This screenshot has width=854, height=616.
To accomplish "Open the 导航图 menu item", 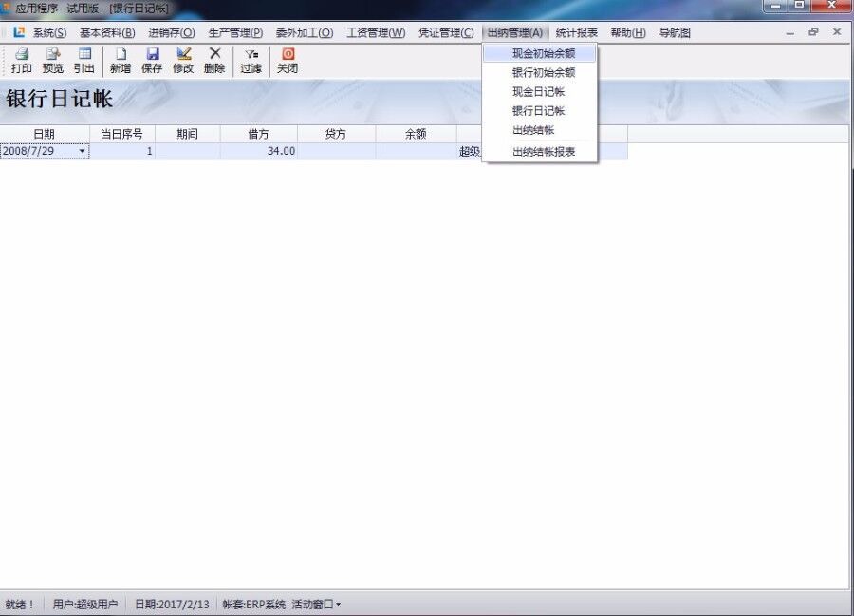I will click(675, 32).
